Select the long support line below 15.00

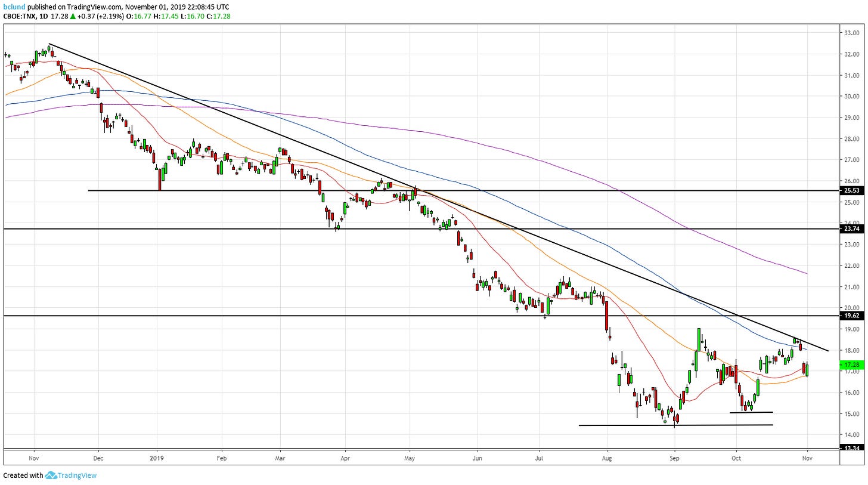point(675,425)
